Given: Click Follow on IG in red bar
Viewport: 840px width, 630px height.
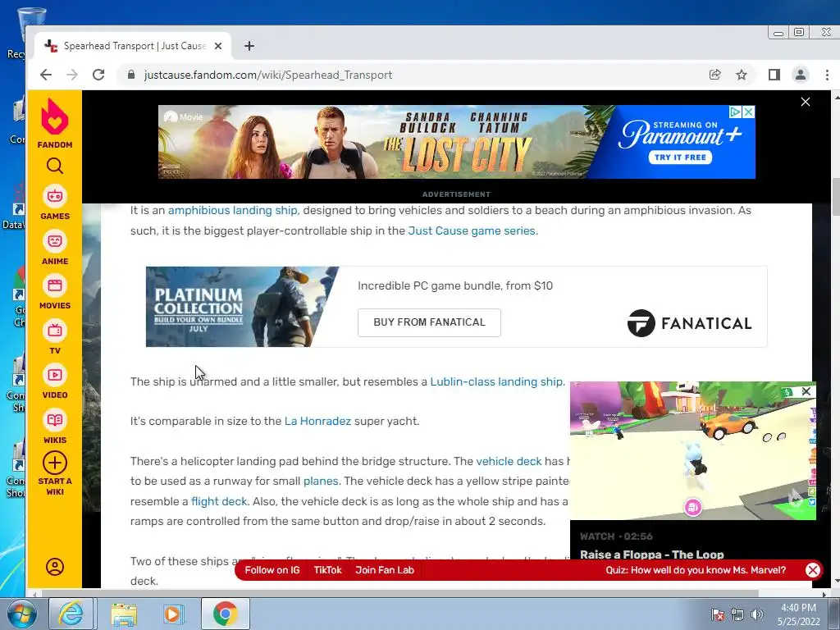Looking at the screenshot, I should (x=272, y=570).
